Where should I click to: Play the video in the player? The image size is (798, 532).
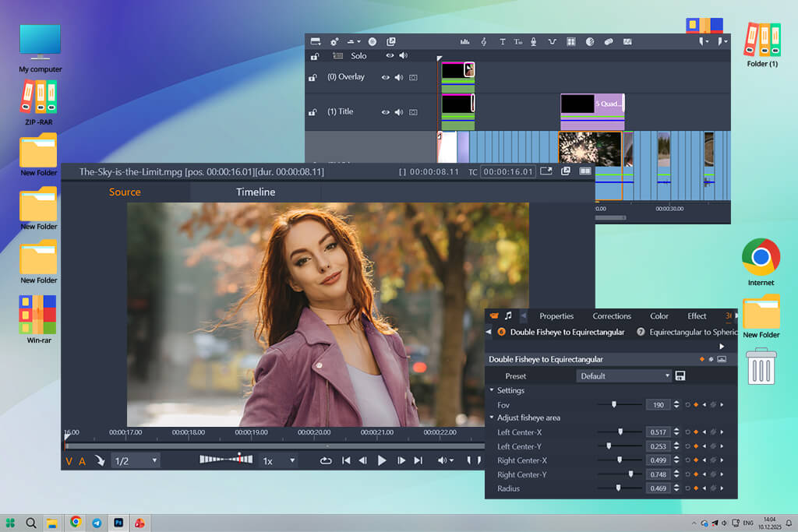(x=382, y=461)
